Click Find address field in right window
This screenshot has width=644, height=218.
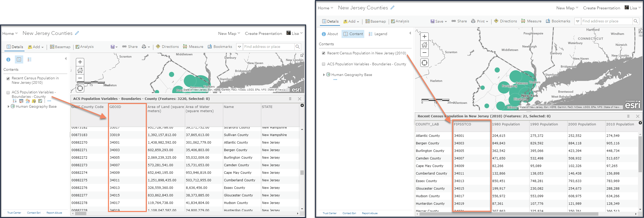coord(607,21)
